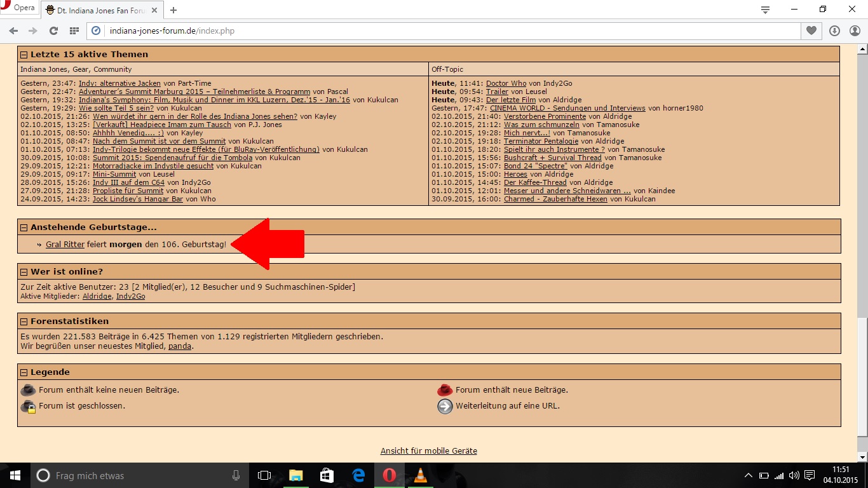Click the address bar URL field
Image resolution: width=868 pixels, height=488 pixels.
pos(445,30)
